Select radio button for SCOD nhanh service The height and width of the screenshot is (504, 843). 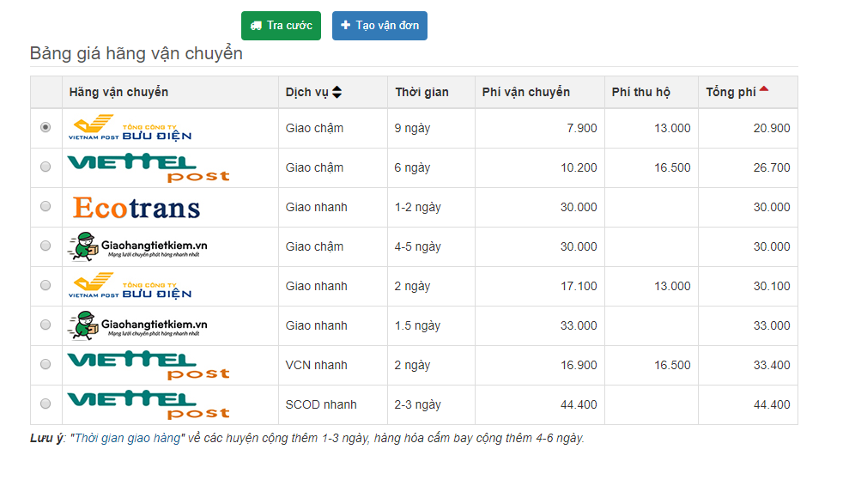point(45,404)
